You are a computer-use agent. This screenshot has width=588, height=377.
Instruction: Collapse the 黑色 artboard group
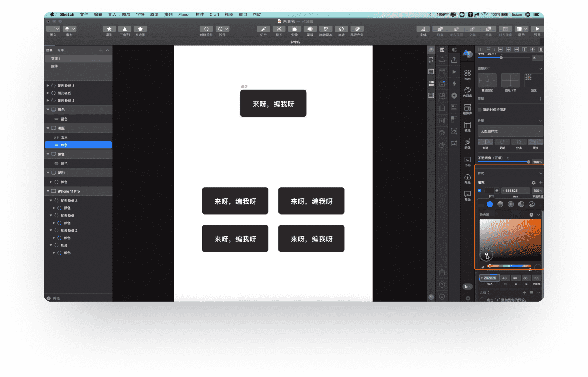pos(48,154)
